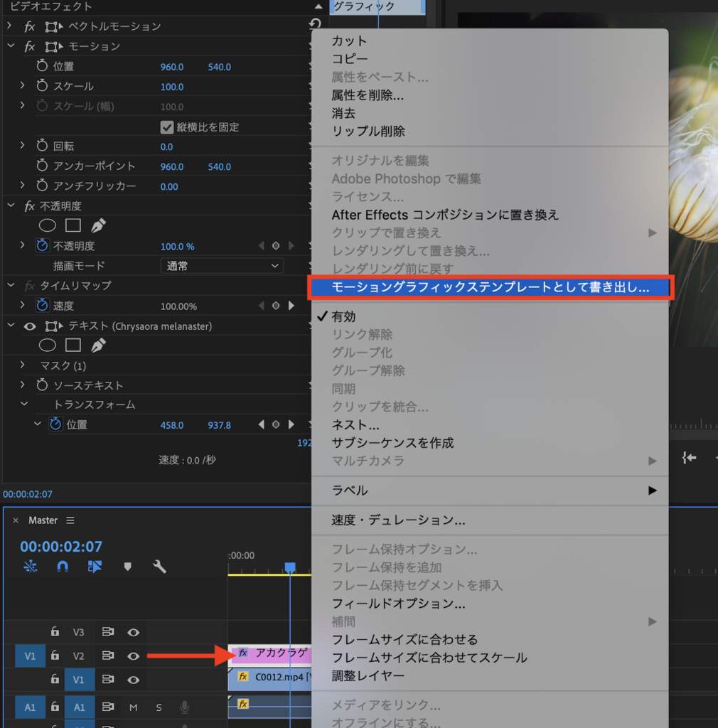
Task: Select pen mask tool under テキスト effect
Action: tap(98, 346)
